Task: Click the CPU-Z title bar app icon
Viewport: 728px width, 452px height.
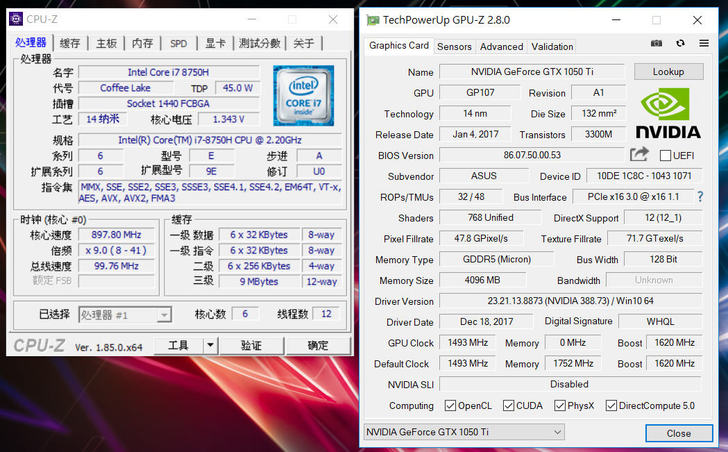Action: click(x=16, y=19)
